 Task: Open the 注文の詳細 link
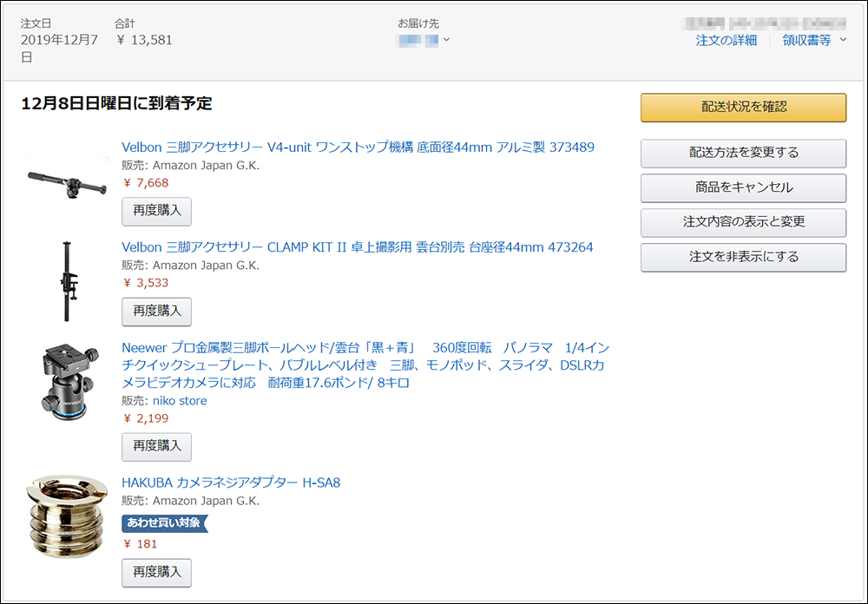[727, 41]
